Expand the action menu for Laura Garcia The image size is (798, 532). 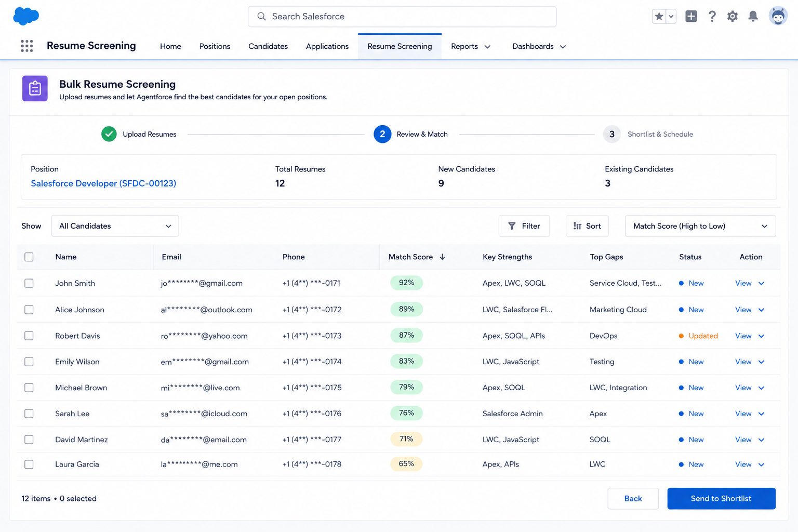tap(762, 464)
